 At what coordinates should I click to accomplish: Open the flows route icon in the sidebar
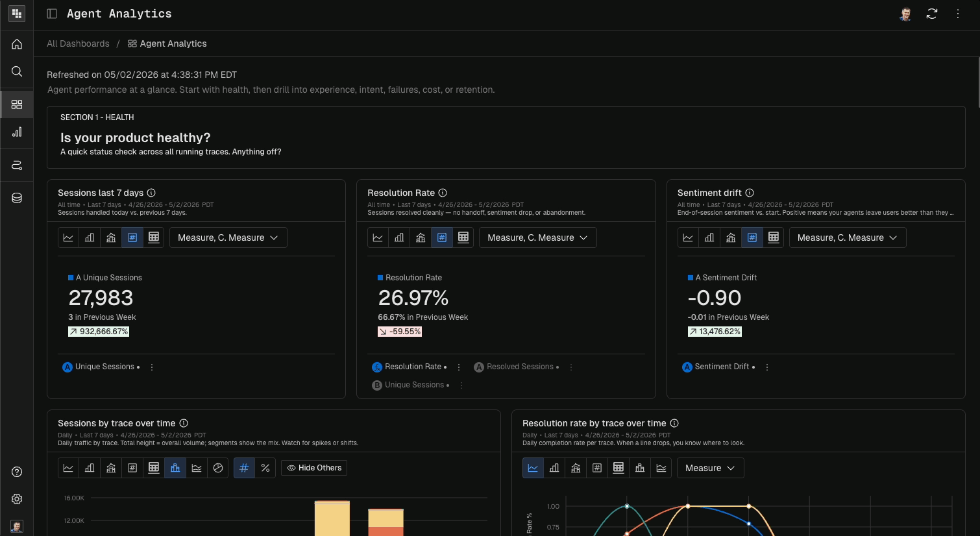pyautogui.click(x=17, y=165)
